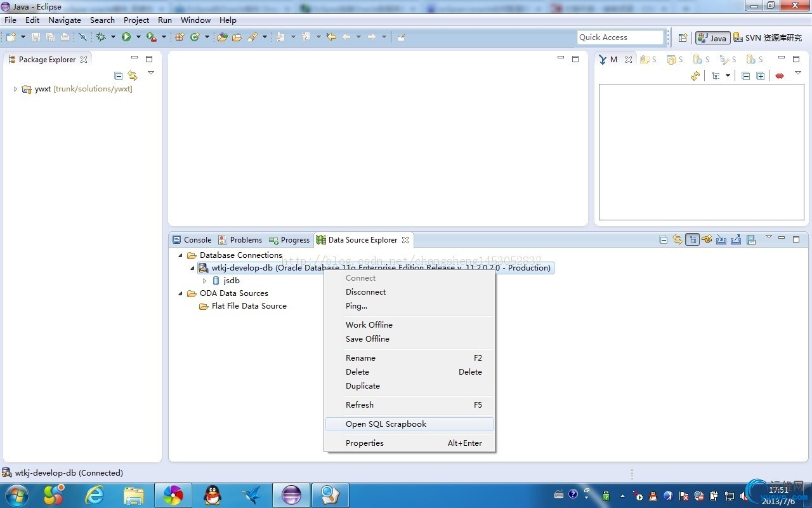Collapse all in Package Explorer
Screen dimensions: 812x508
click(x=118, y=76)
